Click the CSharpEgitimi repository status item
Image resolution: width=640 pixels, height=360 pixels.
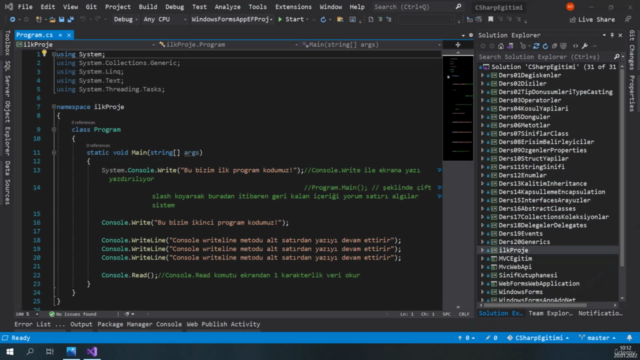tap(538, 338)
